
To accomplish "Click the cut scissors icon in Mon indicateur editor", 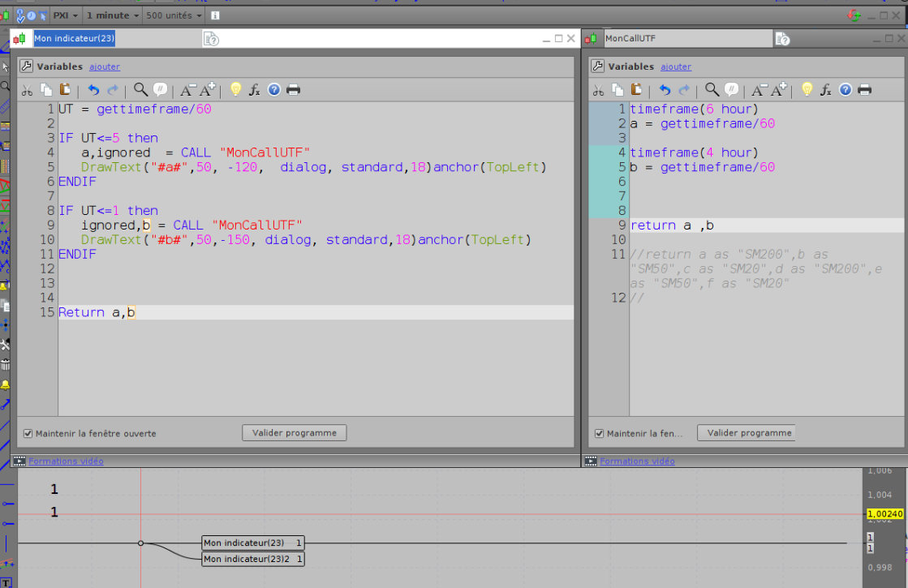I will (27, 90).
